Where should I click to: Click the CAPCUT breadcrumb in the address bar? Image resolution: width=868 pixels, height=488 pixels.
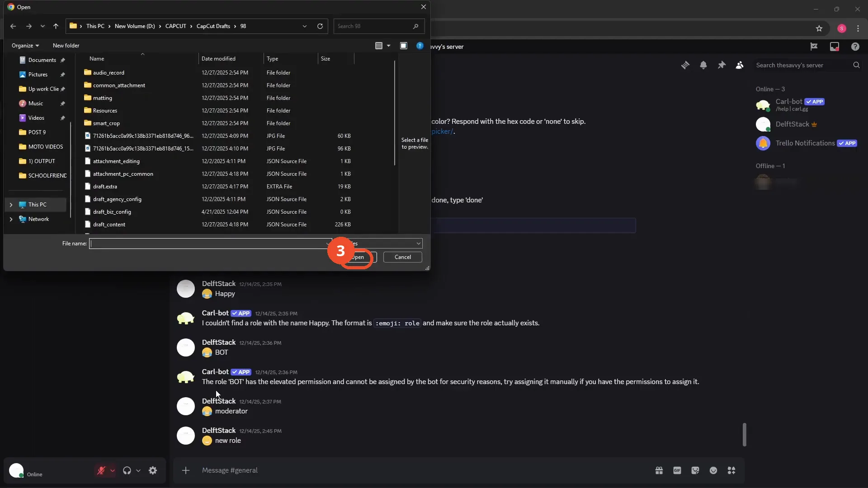coord(176,26)
